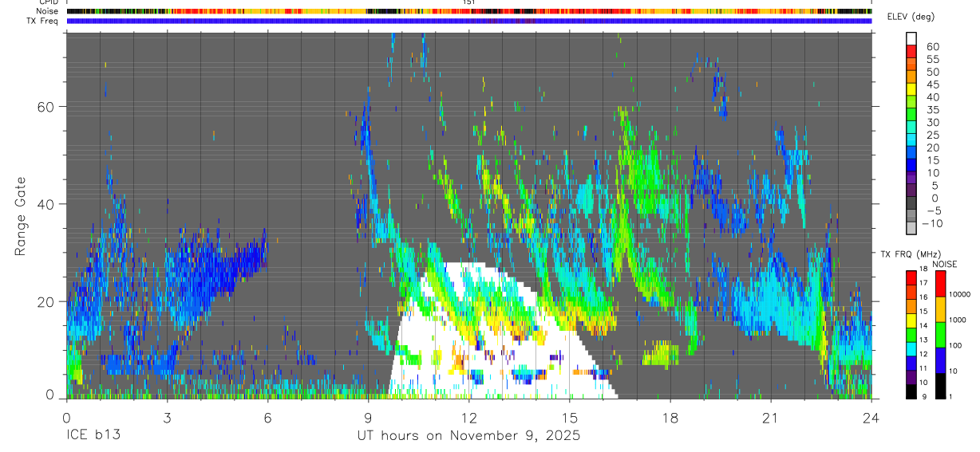Pick the red segment of the ELEV colorbar
Viewport: 980px width, 452px height.
(911, 51)
